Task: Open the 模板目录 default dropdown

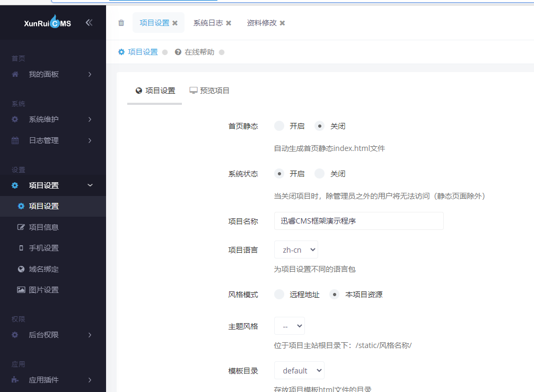Action: tap(299, 370)
